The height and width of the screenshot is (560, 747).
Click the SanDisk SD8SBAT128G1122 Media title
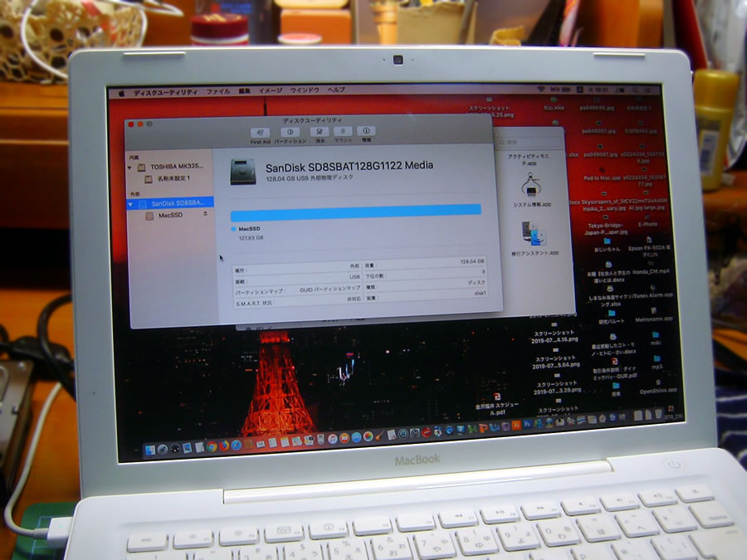point(349,167)
